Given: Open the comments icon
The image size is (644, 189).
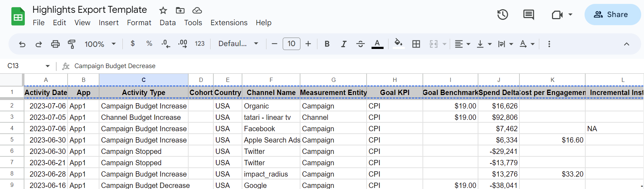Looking at the screenshot, I should pyautogui.click(x=528, y=15).
